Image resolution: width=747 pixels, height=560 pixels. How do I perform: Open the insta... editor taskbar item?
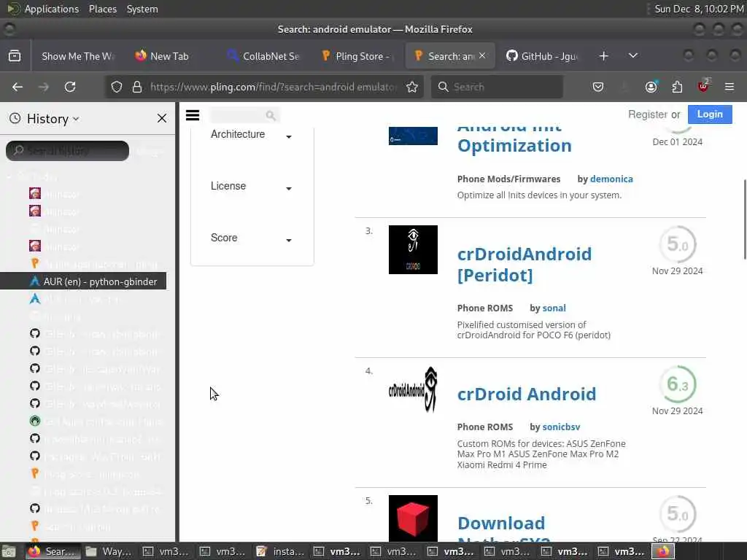click(x=280, y=551)
